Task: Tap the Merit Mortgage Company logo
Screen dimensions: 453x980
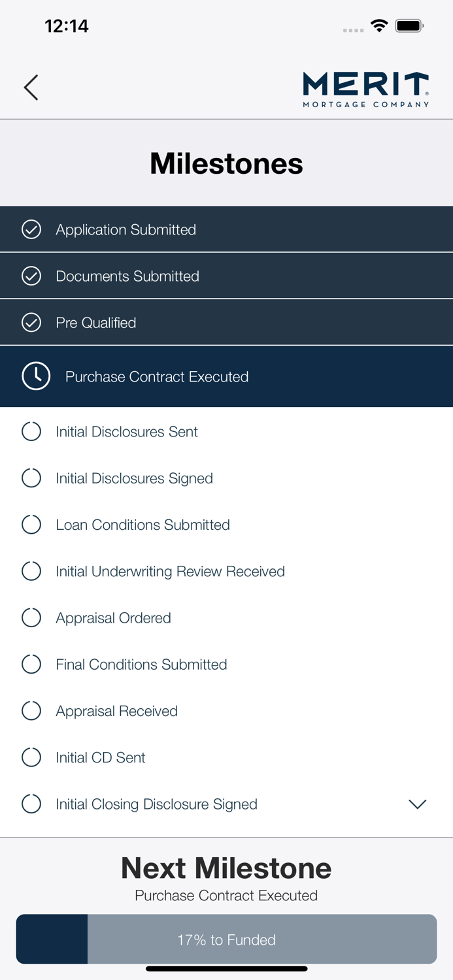Action: tap(365, 86)
